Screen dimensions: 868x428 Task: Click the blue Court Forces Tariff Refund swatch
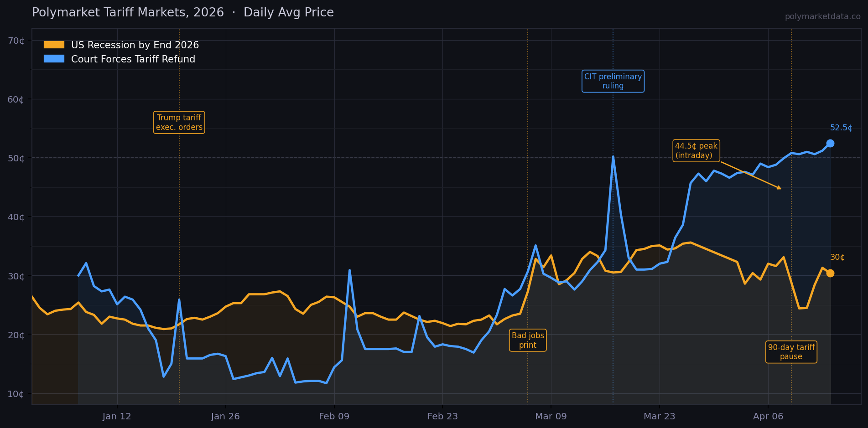pyautogui.click(x=54, y=59)
